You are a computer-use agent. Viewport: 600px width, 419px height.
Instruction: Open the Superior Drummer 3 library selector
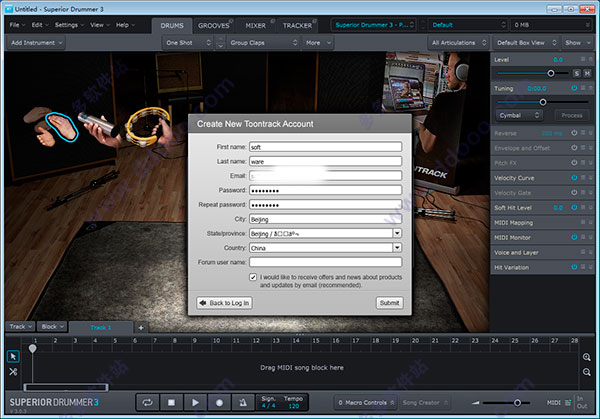pos(373,25)
